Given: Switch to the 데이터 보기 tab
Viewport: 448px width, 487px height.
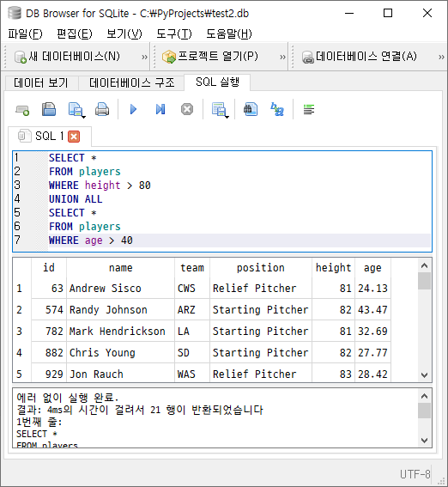Looking at the screenshot, I should (x=41, y=83).
